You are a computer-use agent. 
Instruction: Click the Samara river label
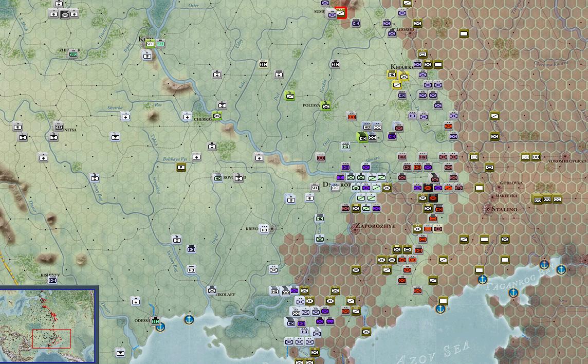click(x=372, y=159)
